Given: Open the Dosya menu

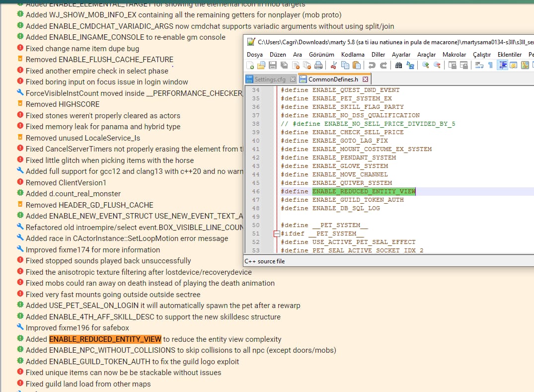Looking at the screenshot, I should point(255,55).
